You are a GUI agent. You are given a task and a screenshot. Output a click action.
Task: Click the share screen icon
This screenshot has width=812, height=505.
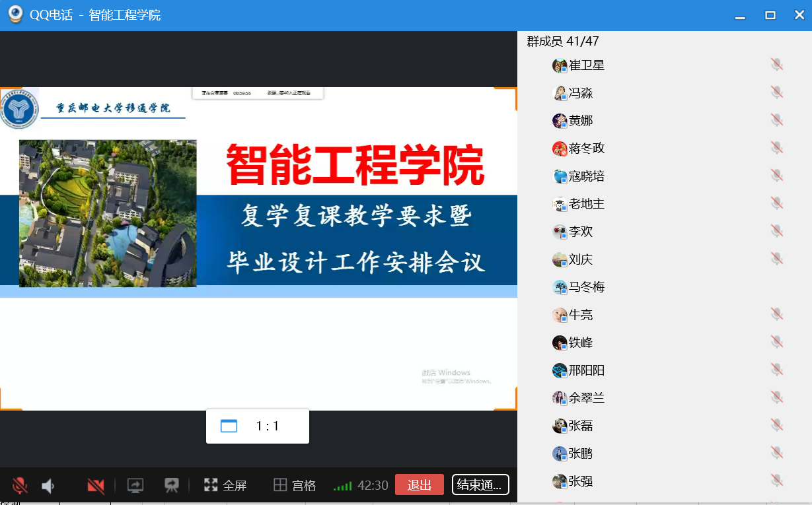(135, 486)
